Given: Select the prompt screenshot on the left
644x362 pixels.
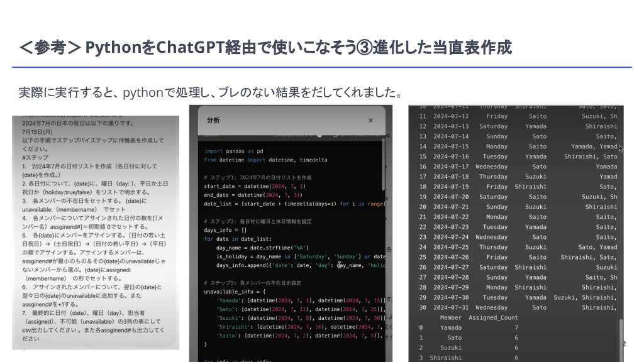Looking at the screenshot, I should click(x=96, y=233).
